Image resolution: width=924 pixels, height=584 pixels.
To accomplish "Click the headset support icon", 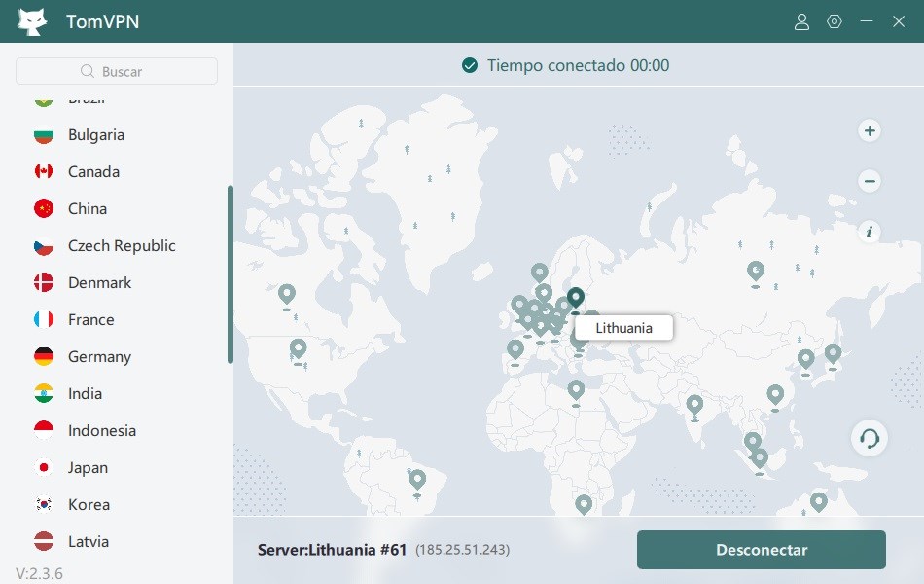I will click(x=870, y=438).
